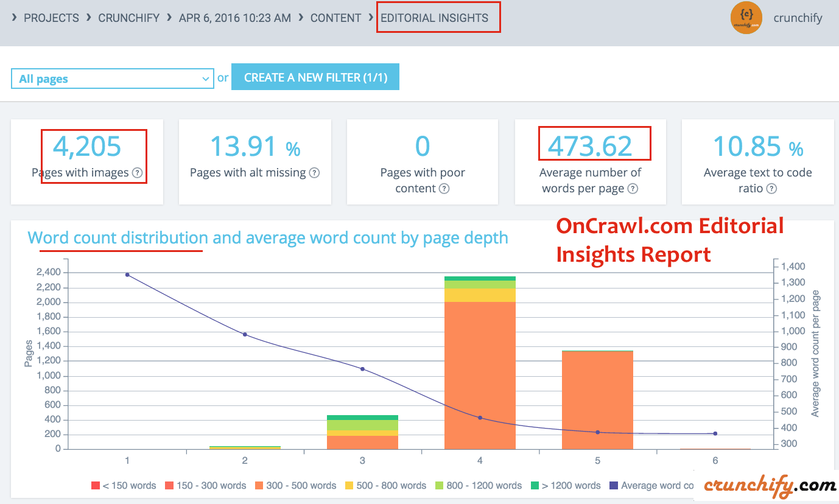Click the line point at depth 4

pos(480,418)
